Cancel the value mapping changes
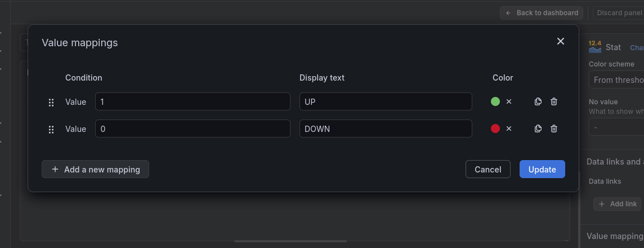Screen dimensions: 644x248 pyautogui.click(x=488, y=169)
